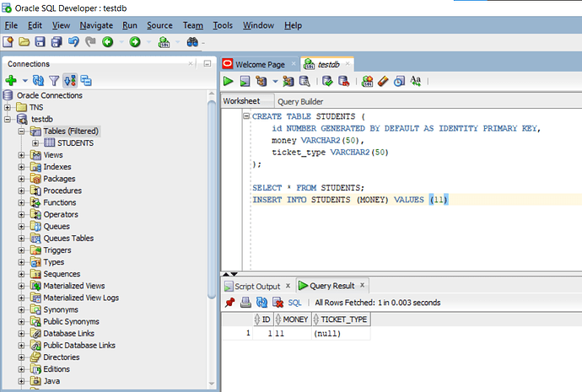The image size is (582, 392).
Task: Open SQL Worksheet icon in main toolbar
Action: pos(164,42)
